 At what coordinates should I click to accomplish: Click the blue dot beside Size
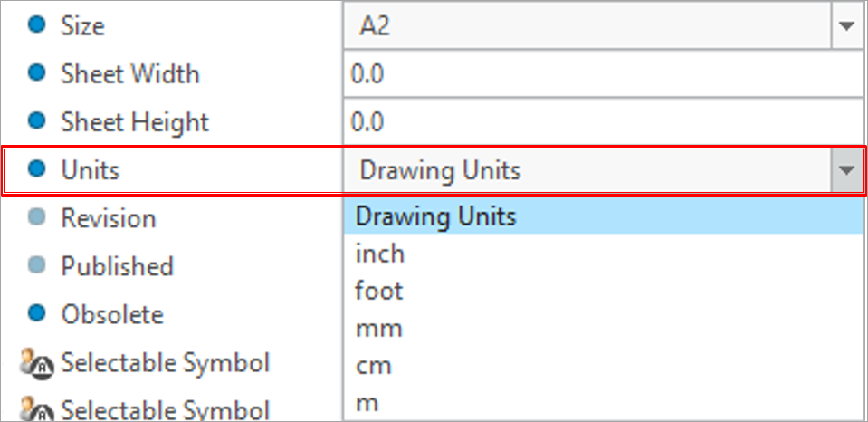tap(36, 26)
